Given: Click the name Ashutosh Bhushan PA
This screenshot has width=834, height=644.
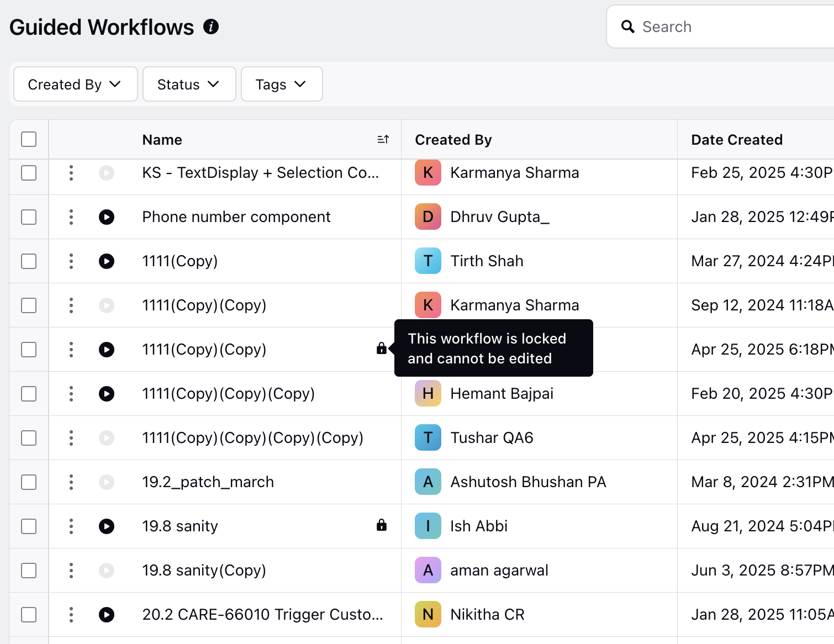Looking at the screenshot, I should (x=528, y=482).
